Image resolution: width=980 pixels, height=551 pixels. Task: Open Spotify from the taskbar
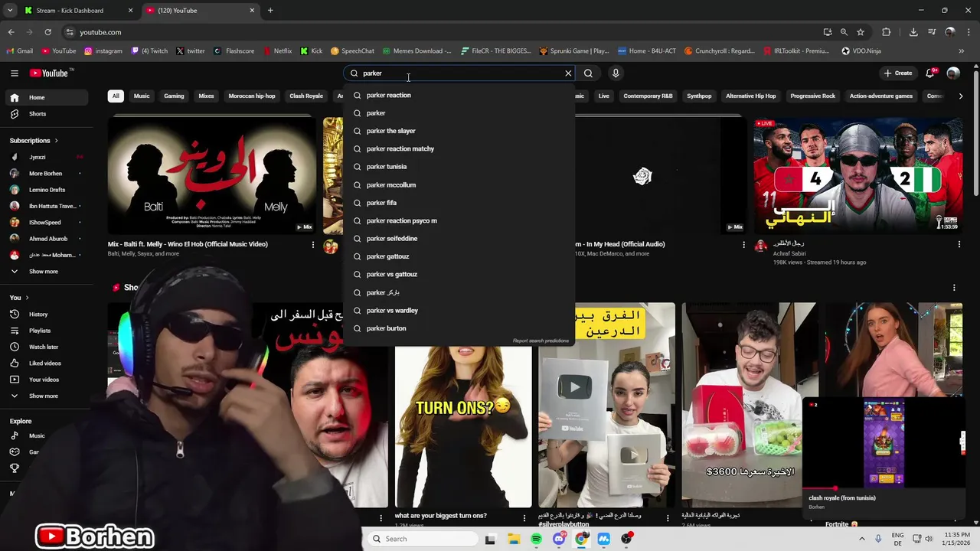(536, 539)
